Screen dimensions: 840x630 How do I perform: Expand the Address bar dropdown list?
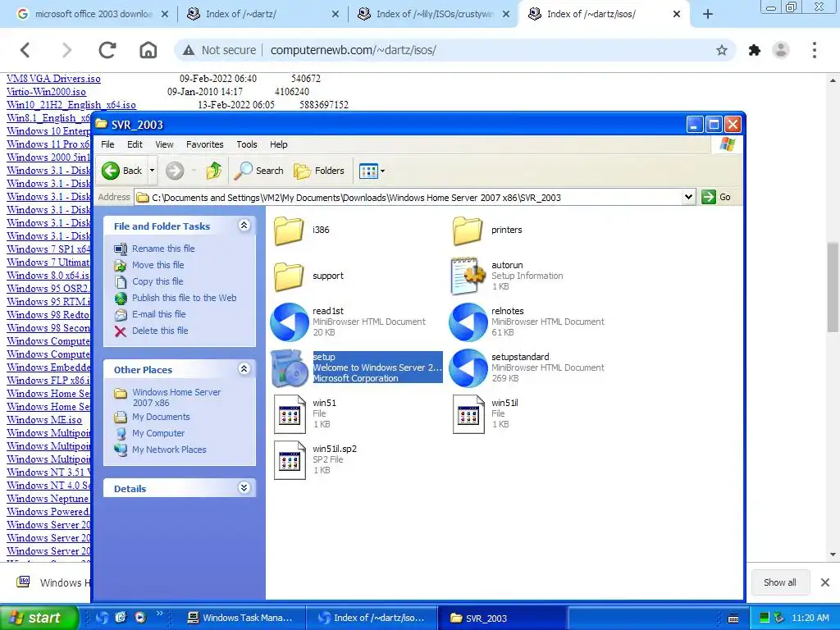click(688, 197)
